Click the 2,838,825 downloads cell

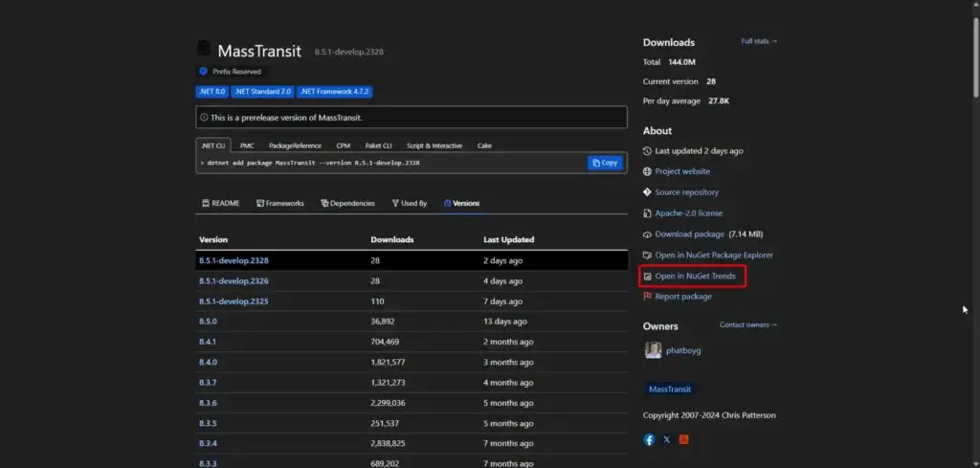(x=389, y=443)
